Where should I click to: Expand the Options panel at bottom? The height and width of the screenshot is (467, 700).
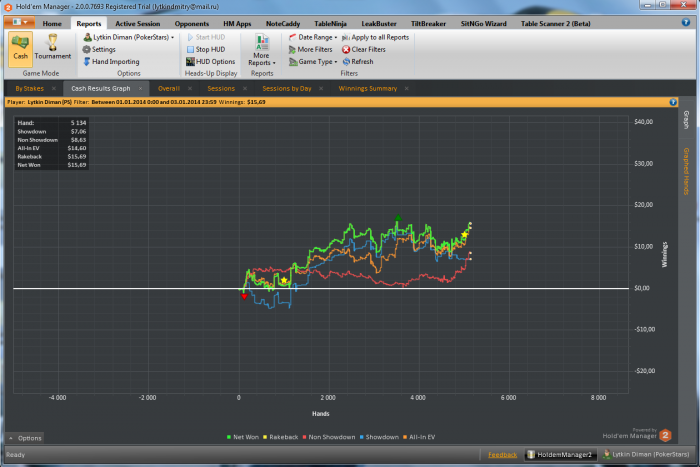(25, 438)
